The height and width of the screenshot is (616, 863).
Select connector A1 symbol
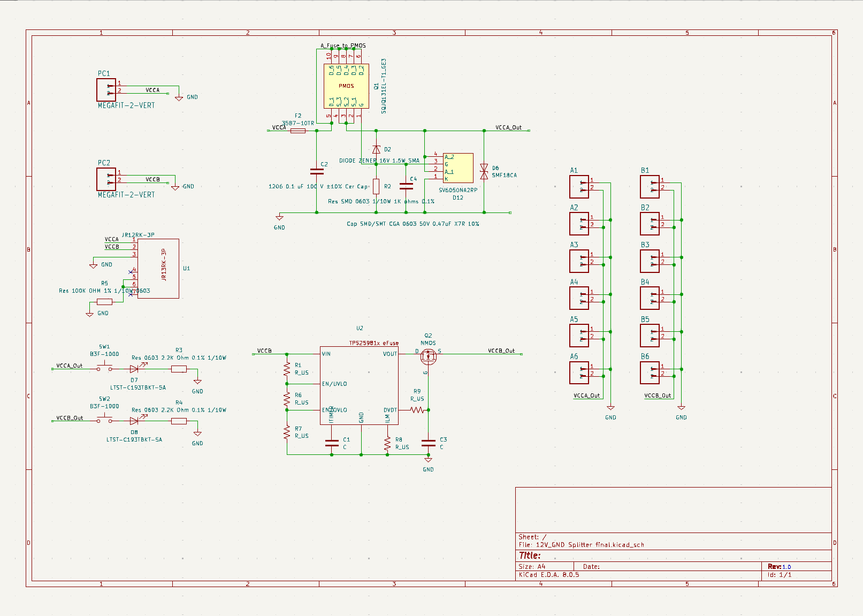(x=579, y=187)
